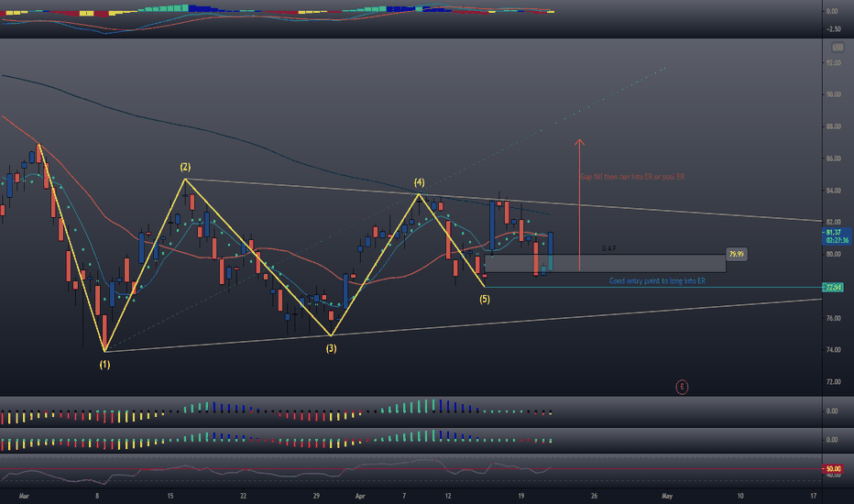Click the '7' date axis label
Viewport: 854px width, 504px height.
(x=404, y=497)
